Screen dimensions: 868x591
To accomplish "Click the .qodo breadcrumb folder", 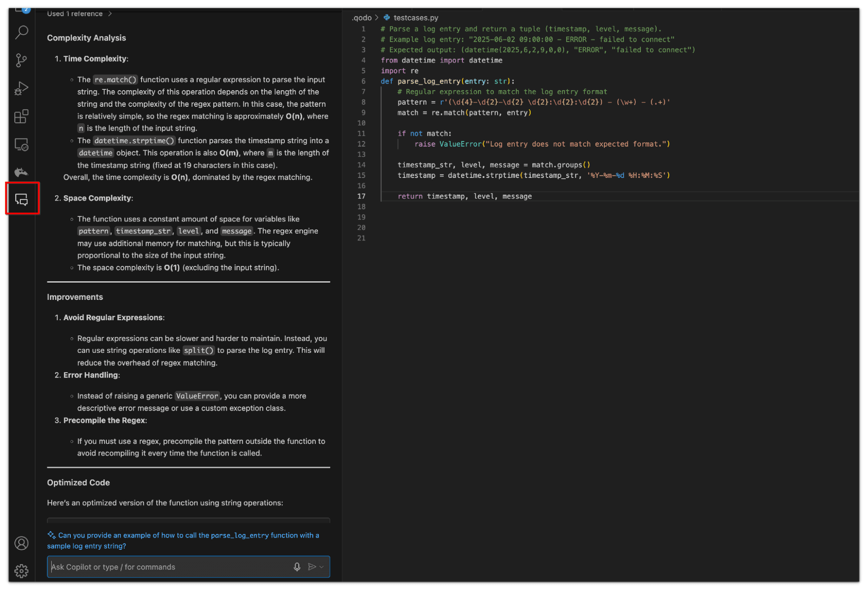I will pos(362,18).
